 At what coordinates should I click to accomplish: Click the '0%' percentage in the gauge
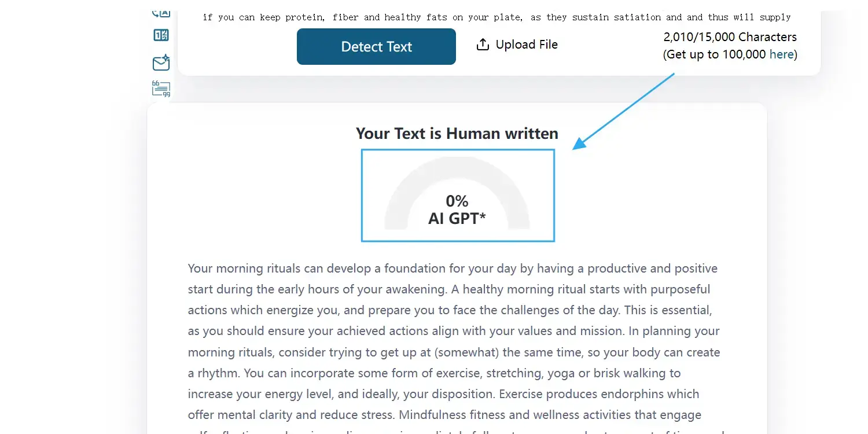pos(457,201)
